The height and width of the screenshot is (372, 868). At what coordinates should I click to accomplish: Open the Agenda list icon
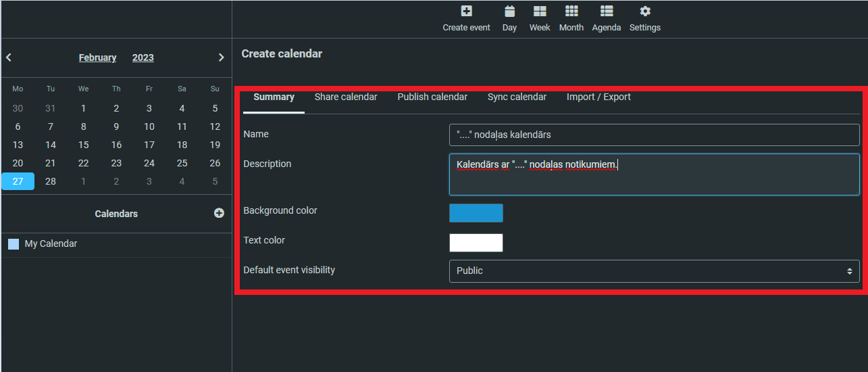607,11
